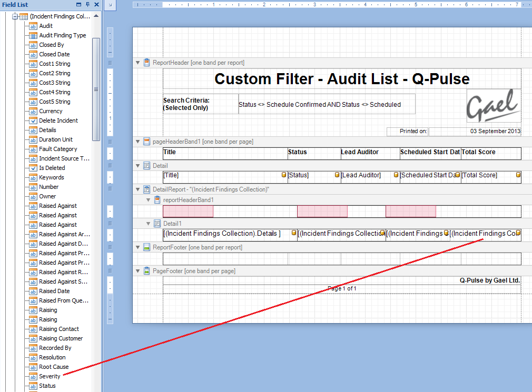Select the DetailReport band icon
532x392 pixels.
point(146,189)
